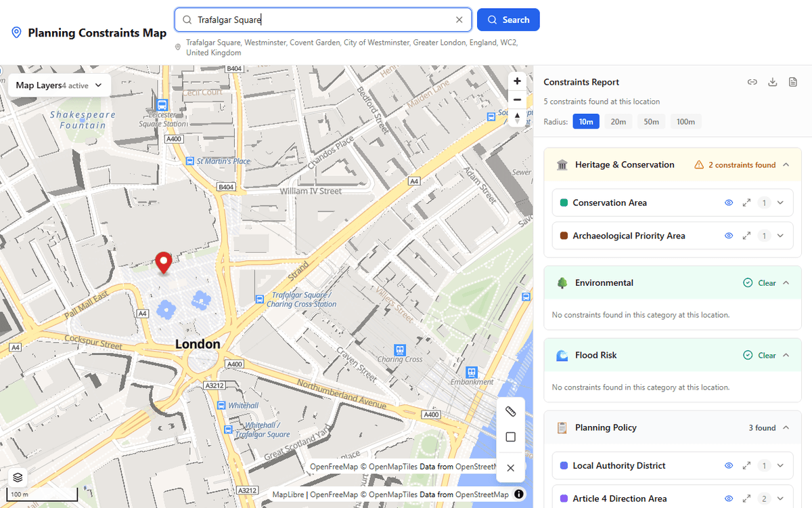This screenshot has height=508, width=812.
Task: Toggle visibility of the Conservation Area layer
Action: tap(729, 202)
